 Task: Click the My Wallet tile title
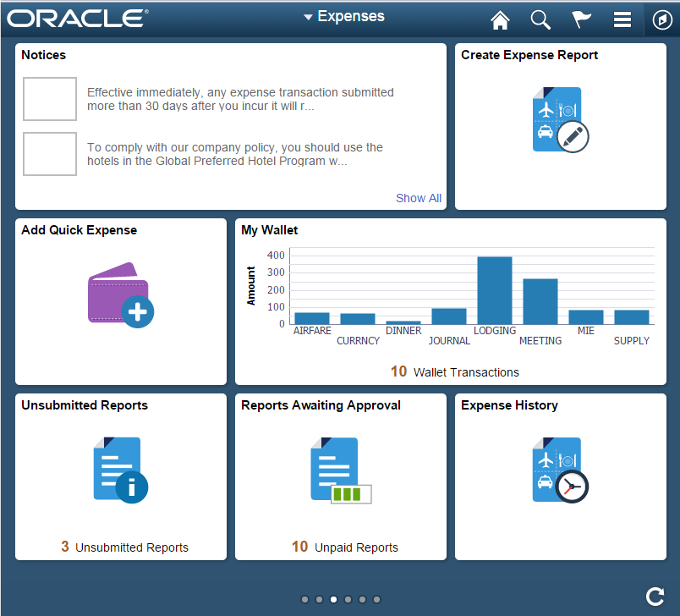pyautogui.click(x=269, y=230)
